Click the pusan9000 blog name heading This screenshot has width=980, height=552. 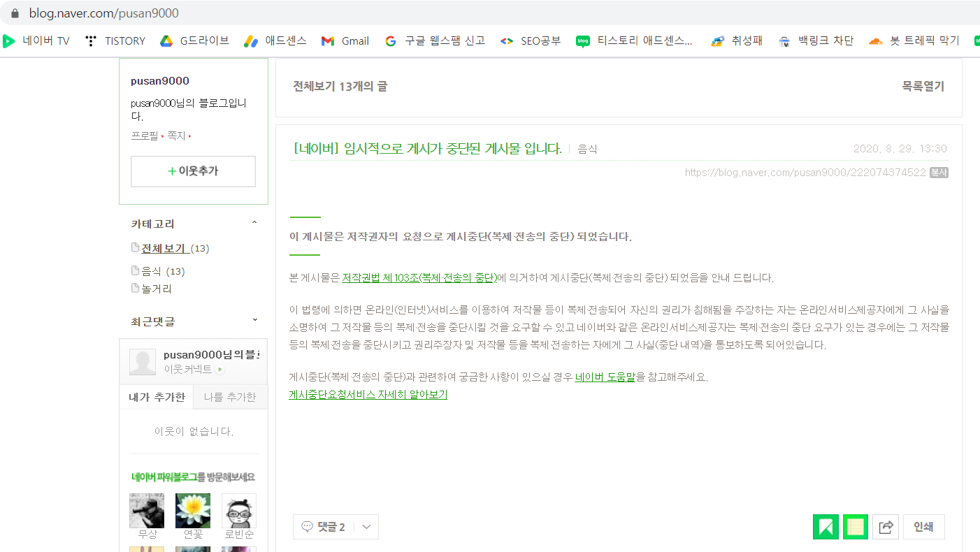160,81
